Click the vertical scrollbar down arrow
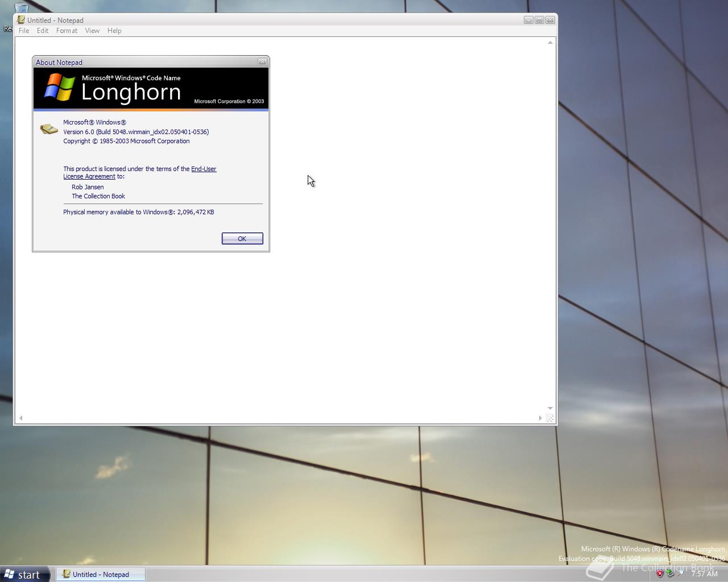728x582 pixels. (x=550, y=408)
